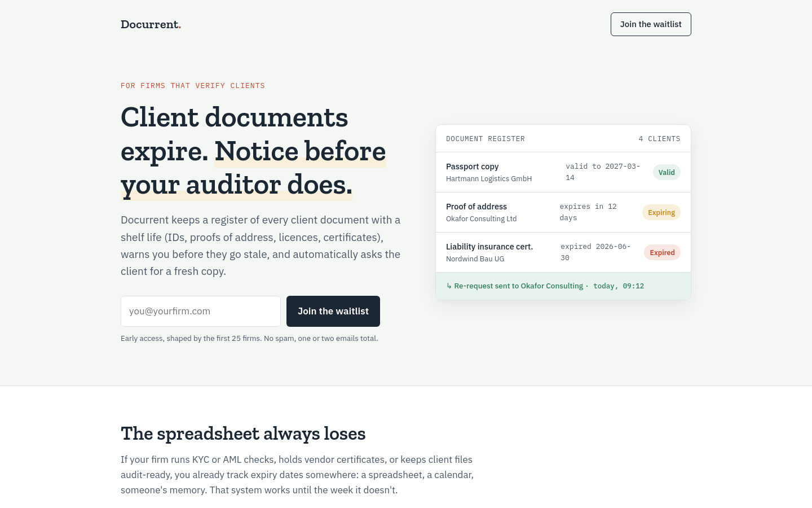Screen dimensions: 812x508
Task: Click Re-request sent to Okafor Consulting notice
Action: (518, 286)
